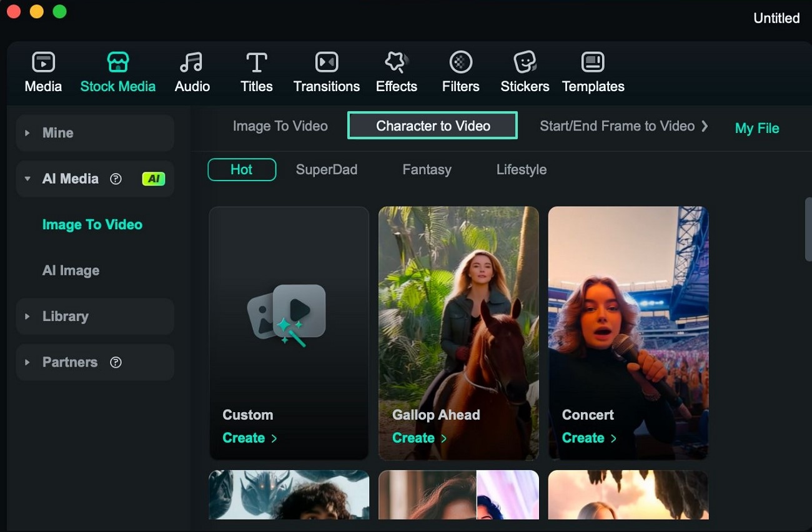Click Create under Gallop Ahead
The image size is (812, 532).
click(420, 438)
